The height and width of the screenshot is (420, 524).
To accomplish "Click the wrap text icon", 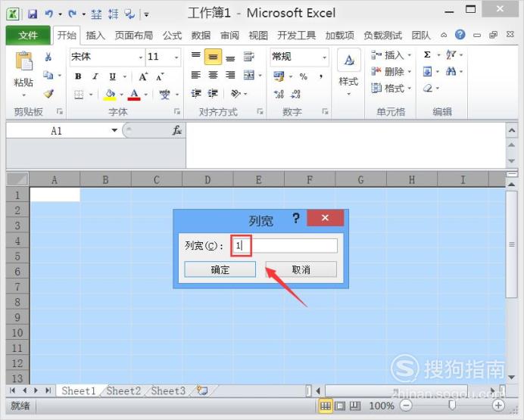I will (x=248, y=57).
